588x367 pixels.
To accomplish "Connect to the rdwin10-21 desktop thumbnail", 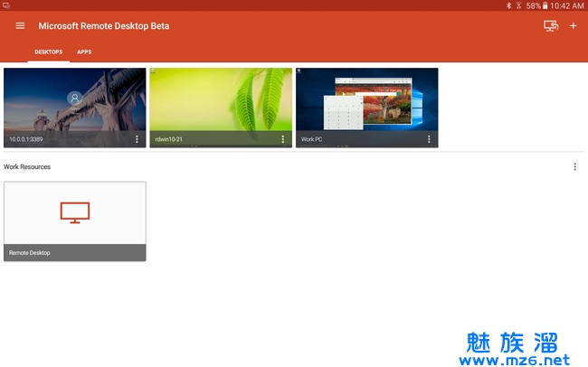I will click(x=221, y=99).
